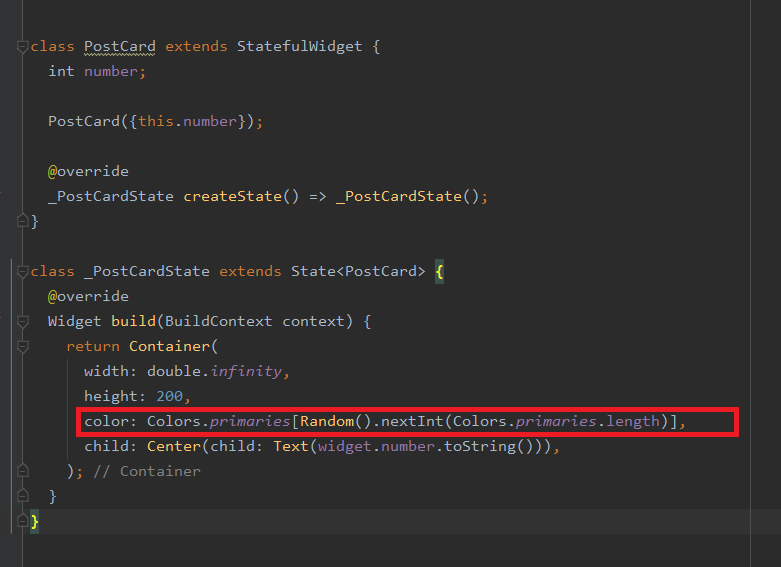The height and width of the screenshot is (567, 781).
Task: Place cursor on underlined PostCard class name
Action: [x=120, y=46]
